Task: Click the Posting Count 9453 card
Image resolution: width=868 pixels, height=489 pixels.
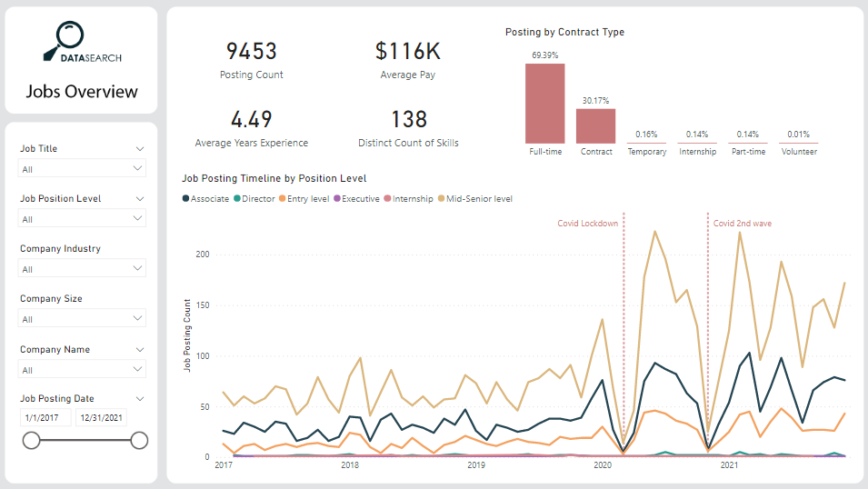Action: (252, 60)
